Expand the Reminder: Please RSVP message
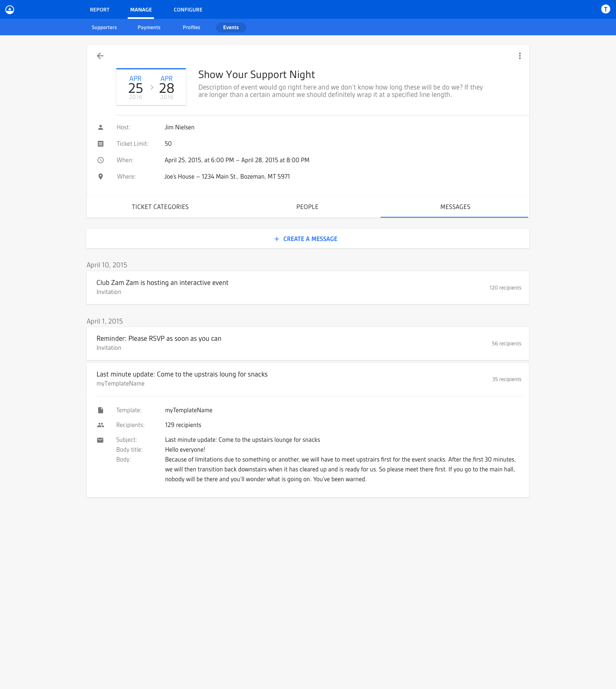 [x=308, y=344]
